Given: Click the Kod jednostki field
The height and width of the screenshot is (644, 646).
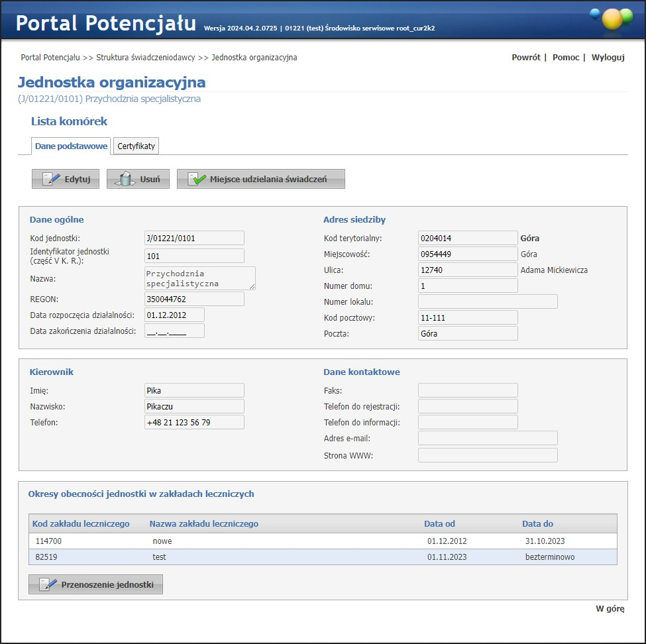Looking at the screenshot, I should (194, 238).
